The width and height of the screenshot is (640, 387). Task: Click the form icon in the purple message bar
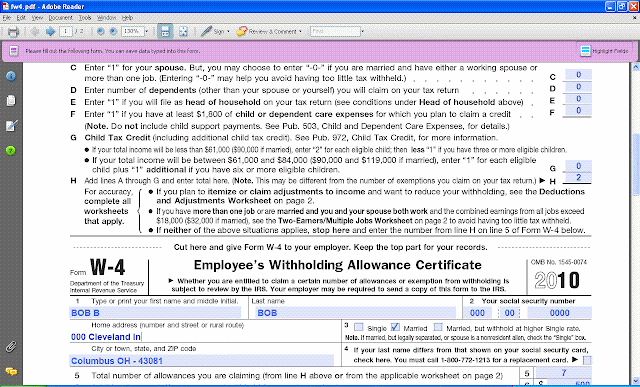13,51
